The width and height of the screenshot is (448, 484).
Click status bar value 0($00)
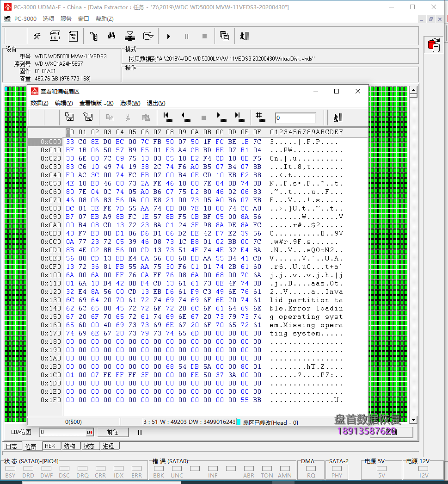pyautogui.click(x=74, y=422)
